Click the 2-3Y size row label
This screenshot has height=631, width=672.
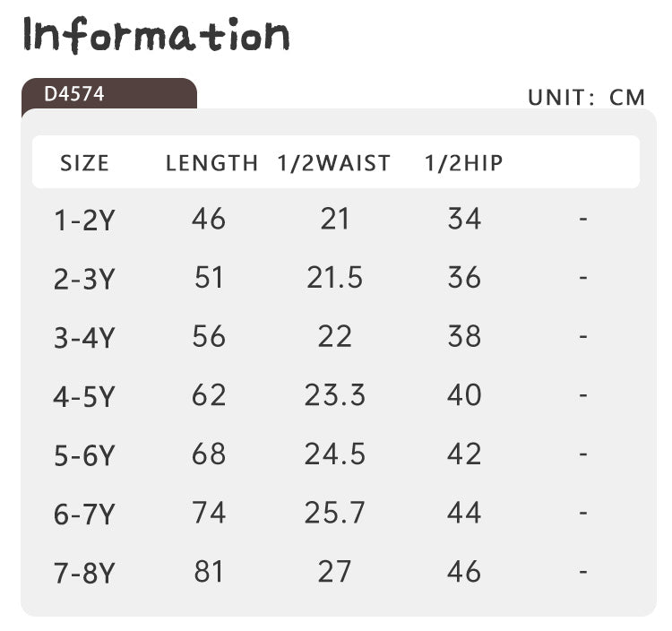coord(84,279)
